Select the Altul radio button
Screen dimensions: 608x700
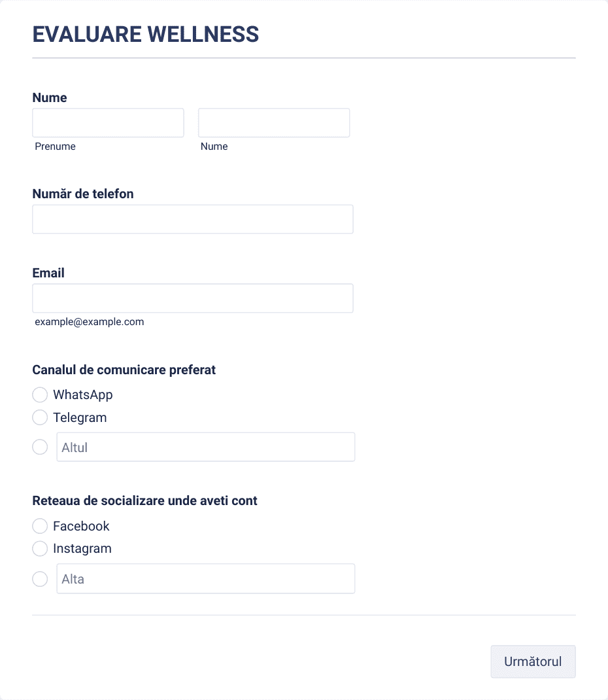(x=40, y=447)
